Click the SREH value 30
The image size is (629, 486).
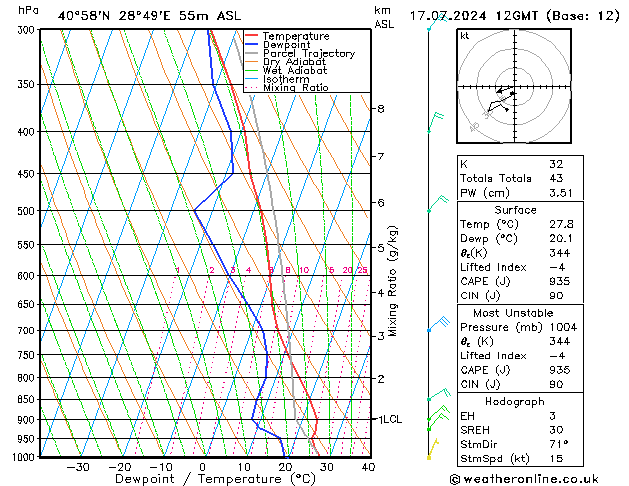[556, 430]
